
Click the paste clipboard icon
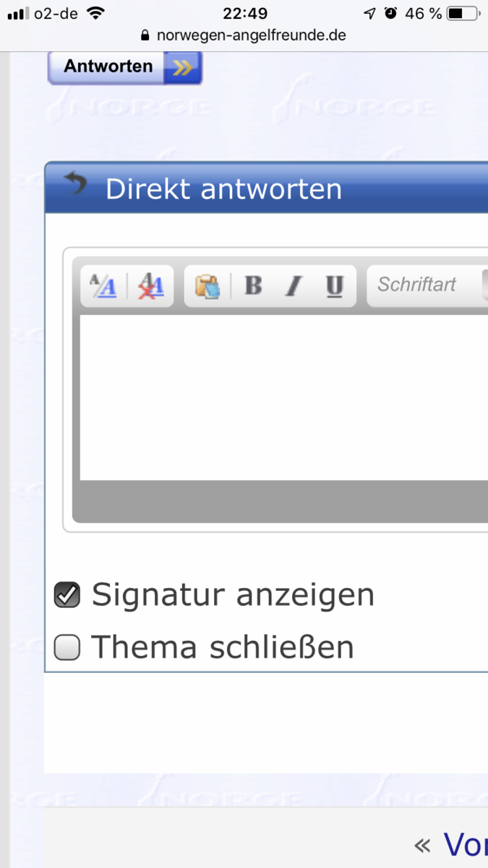[x=207, y=286]
